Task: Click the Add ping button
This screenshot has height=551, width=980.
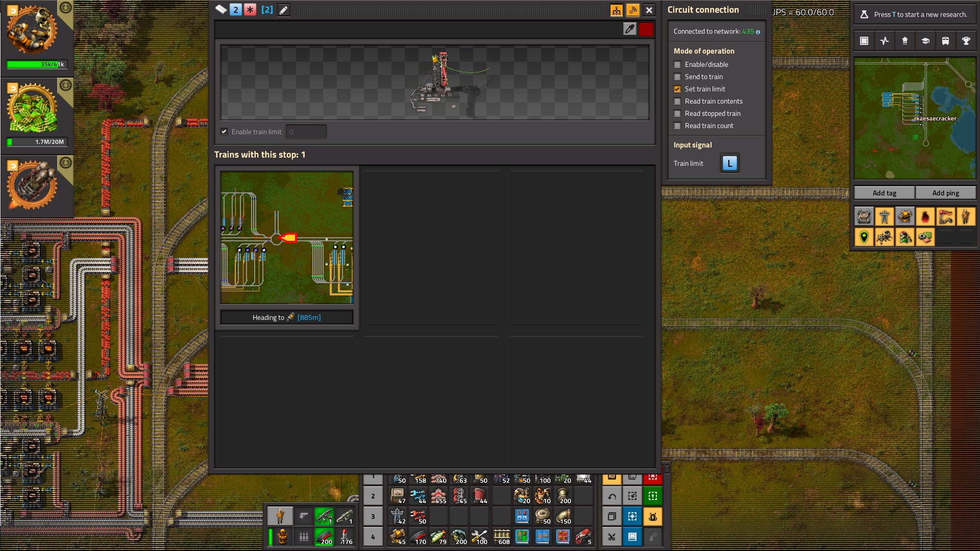Action: [x=946, y=193]
